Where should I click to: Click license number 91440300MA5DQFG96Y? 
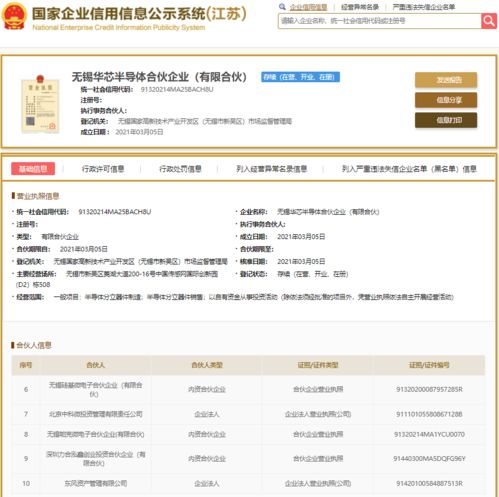click(x=429, y=459)
